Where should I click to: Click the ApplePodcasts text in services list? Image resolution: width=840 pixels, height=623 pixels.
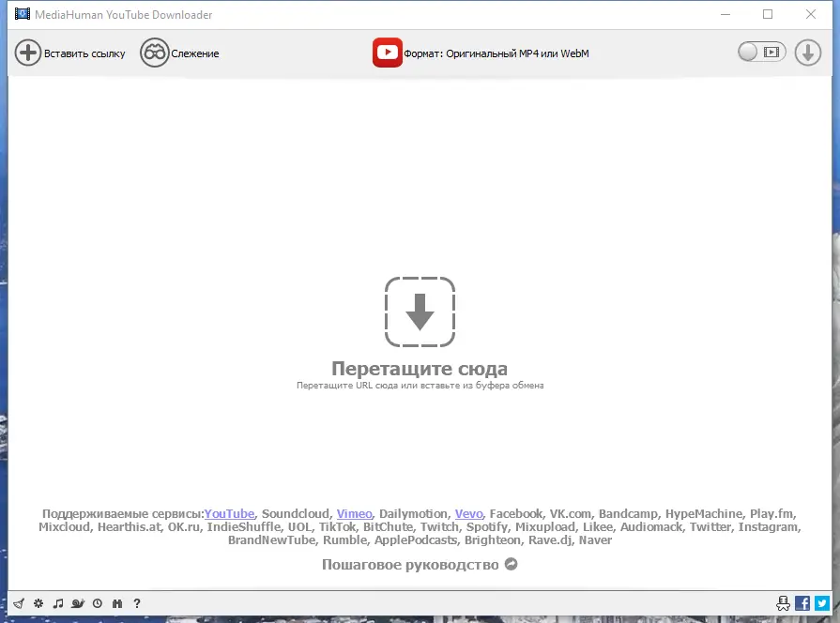(x=416, y=540)
